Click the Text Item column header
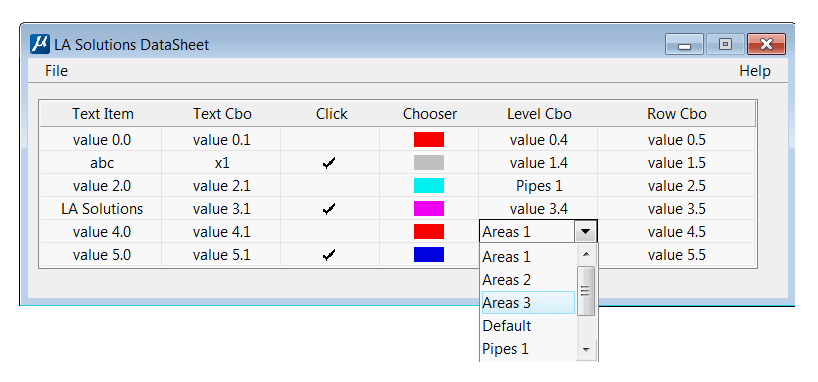Viewport: 818px width, 382px height. point(103,114)
